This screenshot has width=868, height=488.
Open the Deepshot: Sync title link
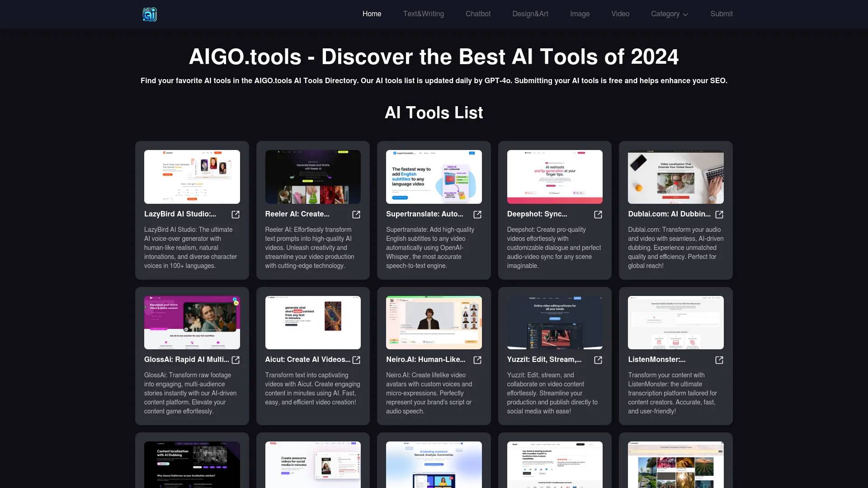[x=537, y=214]
